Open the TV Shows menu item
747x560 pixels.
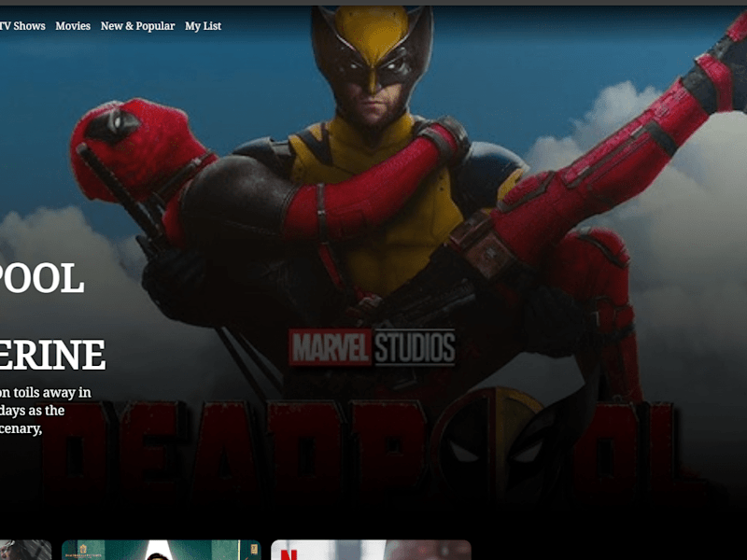click(x=22, y=26)
